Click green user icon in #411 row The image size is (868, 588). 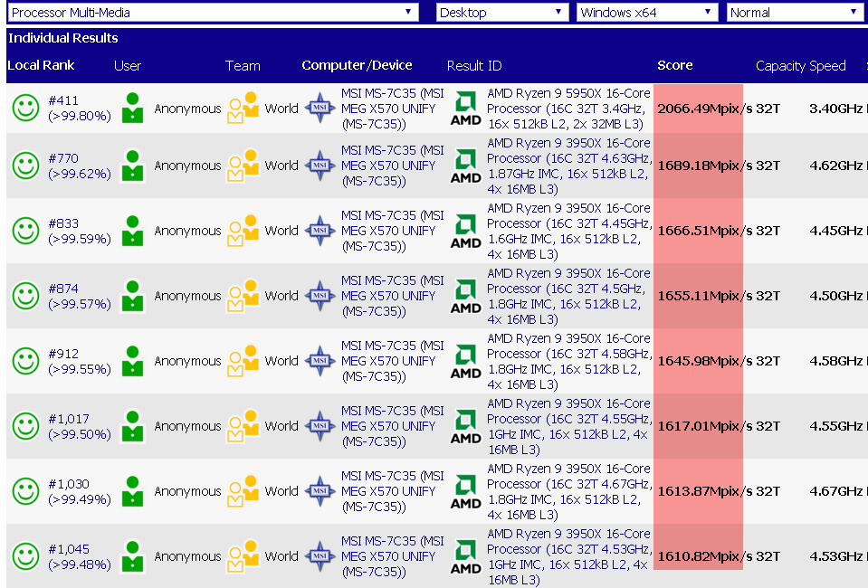coord(132,108)
